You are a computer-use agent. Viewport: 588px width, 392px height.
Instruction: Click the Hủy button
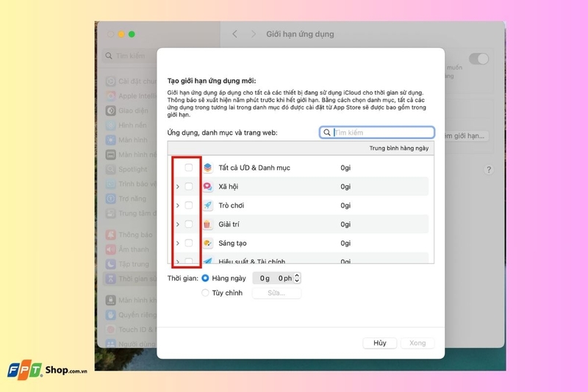[379, 343]
